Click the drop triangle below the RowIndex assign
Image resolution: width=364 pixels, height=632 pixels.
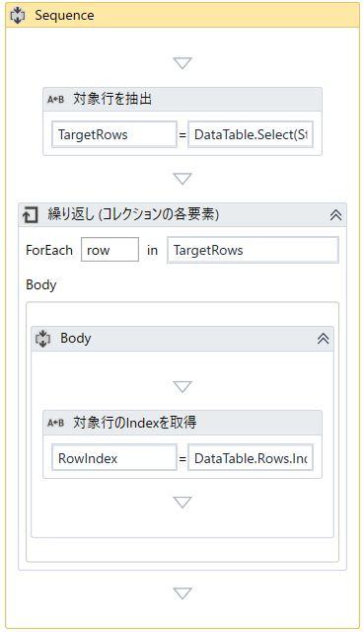pyautogui.click(x=182, y=503)
